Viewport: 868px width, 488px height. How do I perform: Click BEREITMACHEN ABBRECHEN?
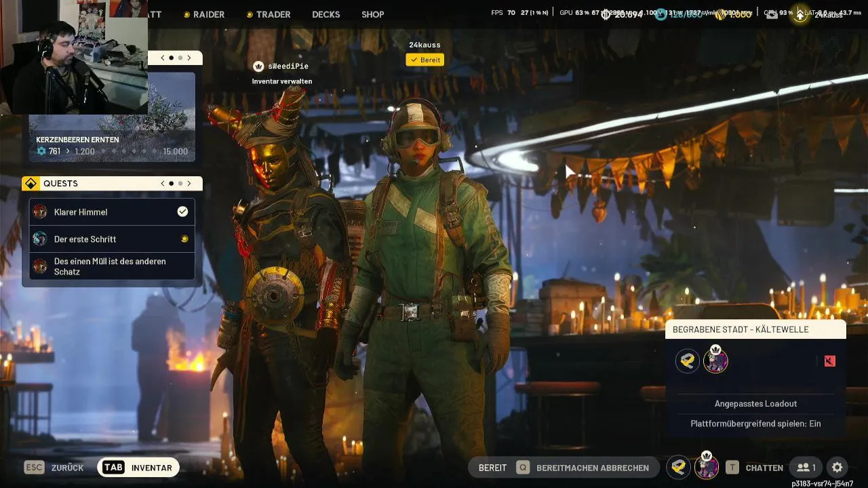pyautogui.click(x=592, y=468)
